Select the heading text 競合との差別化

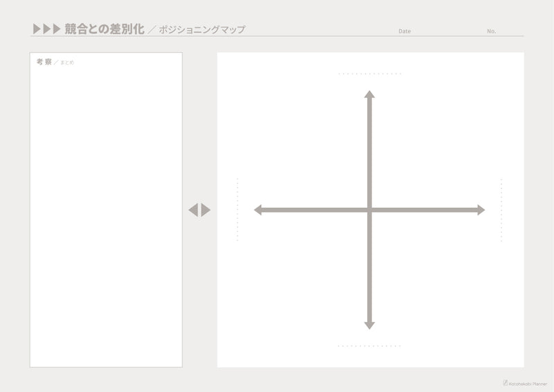pos(105,29)
